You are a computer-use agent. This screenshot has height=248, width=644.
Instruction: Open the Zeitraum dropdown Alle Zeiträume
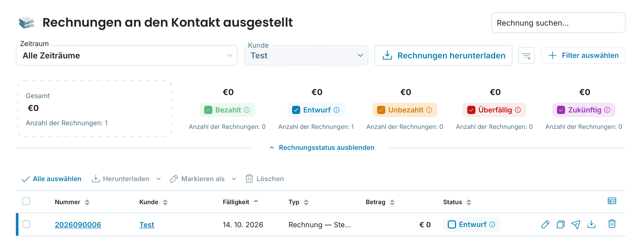coord(127,55)
